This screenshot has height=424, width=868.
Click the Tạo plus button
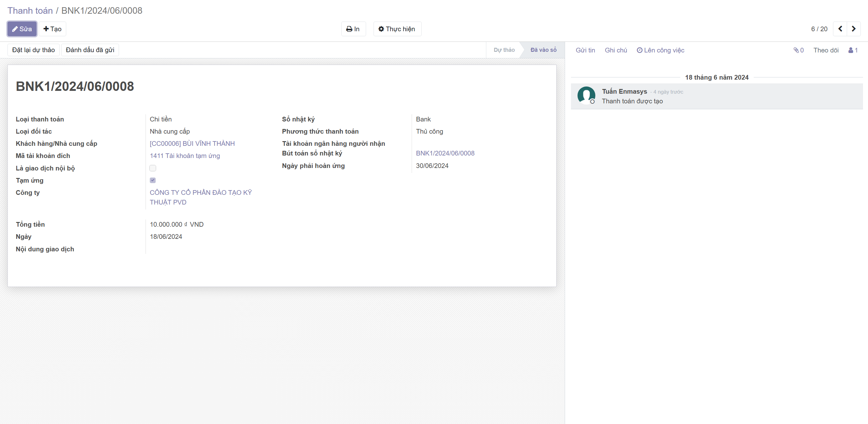point(52,29)
